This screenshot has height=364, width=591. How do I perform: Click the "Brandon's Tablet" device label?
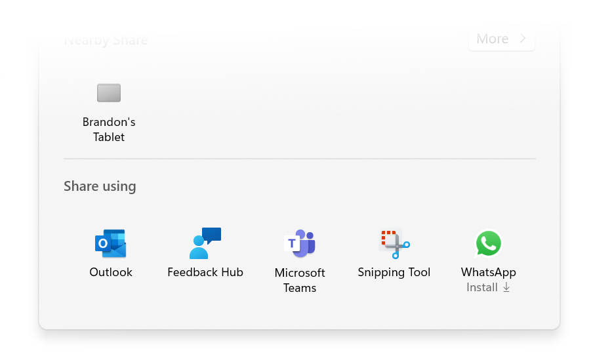[x=109, y=130]
